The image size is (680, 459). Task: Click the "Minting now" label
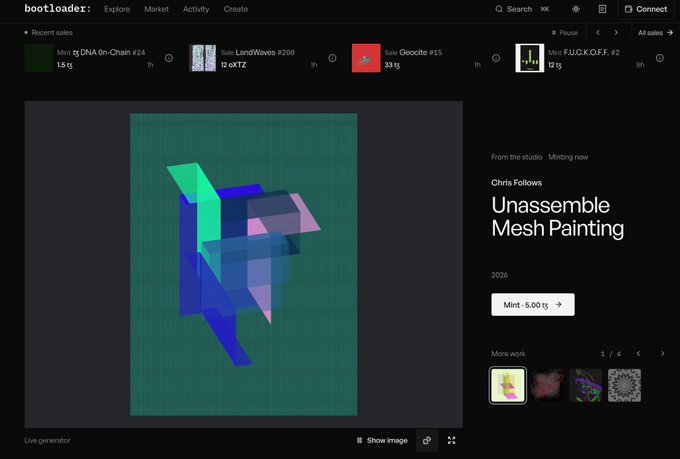568,157
